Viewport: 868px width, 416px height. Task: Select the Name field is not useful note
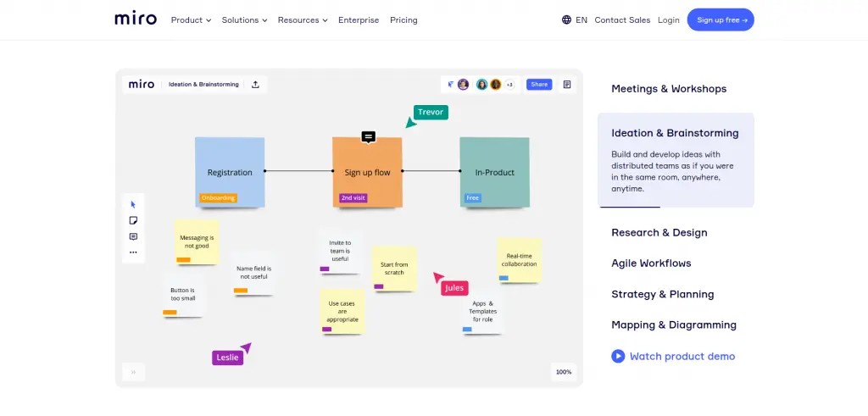[x=253, y=273]
